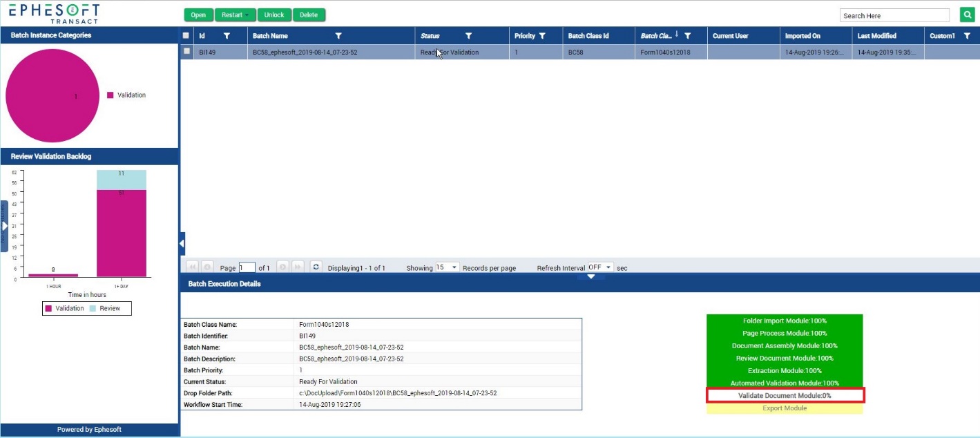
Task: Sort by the Batch Class Id column header
Action: point(588,36)
